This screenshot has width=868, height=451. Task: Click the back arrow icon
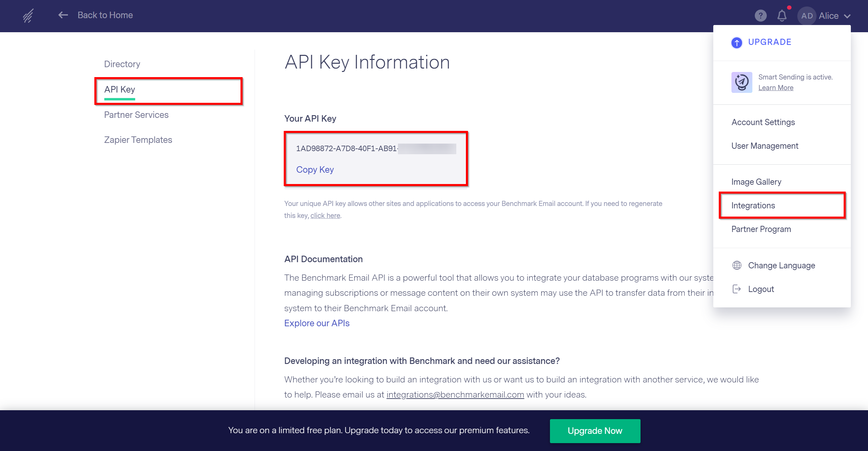click(x=63, y=15)
